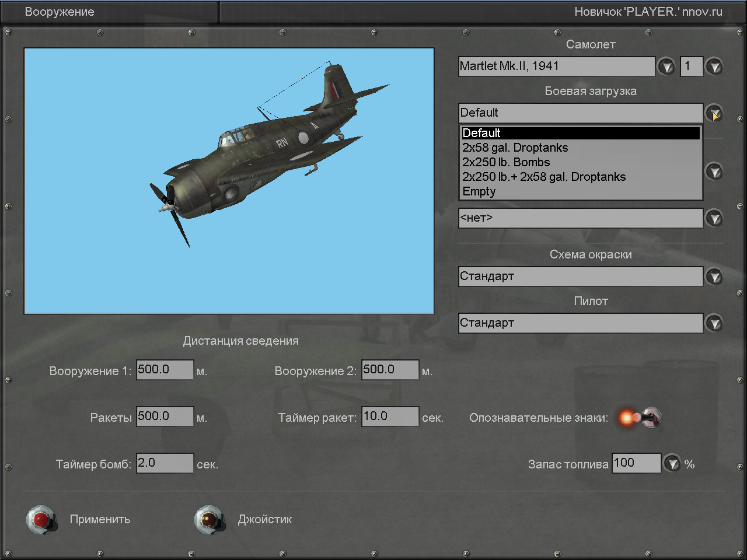Open the Запас топлива percentage dropdown arrow
The width and height of the screenshot is (747, 560).
[x=673, y=464]
